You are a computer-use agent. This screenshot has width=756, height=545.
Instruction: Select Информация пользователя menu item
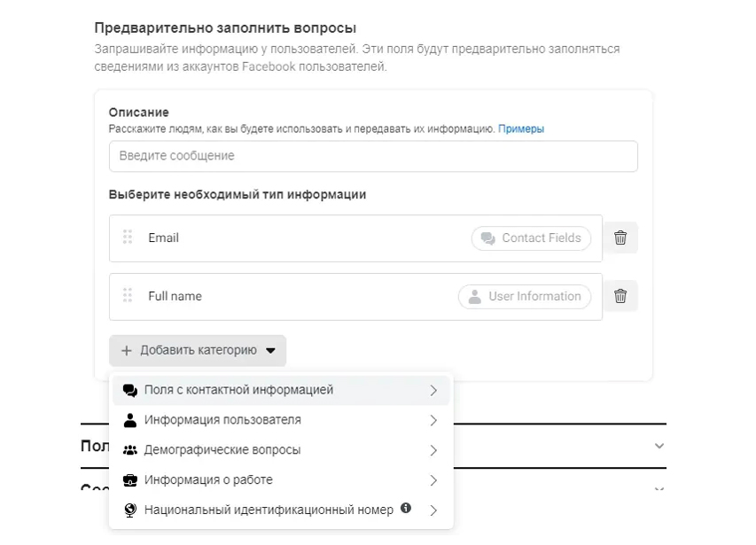pos(281,420)
